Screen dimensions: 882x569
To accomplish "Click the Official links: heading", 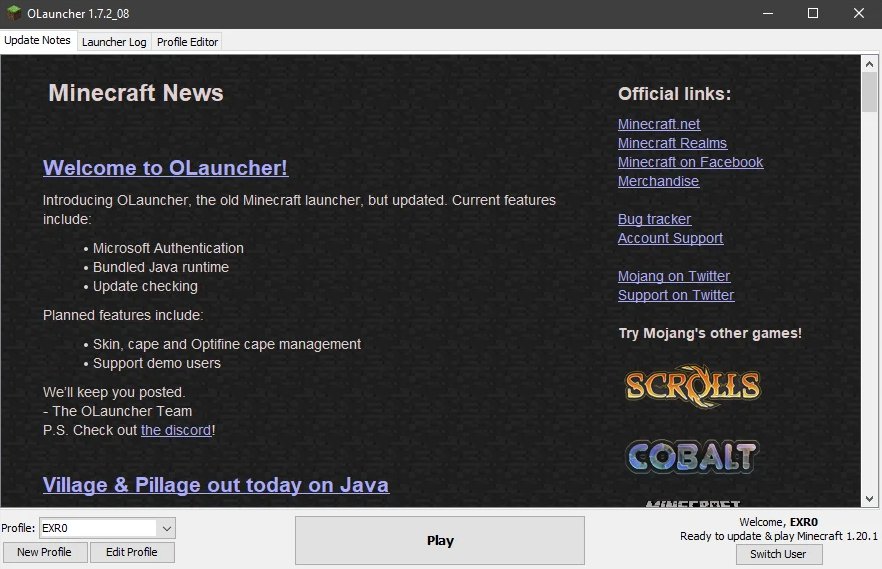I will click(x=674, y=93).
